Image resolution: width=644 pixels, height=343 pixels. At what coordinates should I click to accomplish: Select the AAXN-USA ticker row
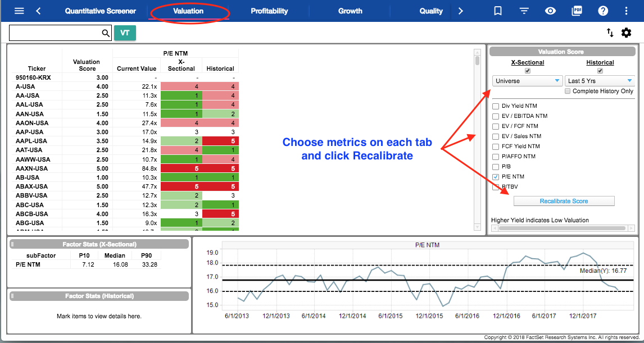(125, 168)
